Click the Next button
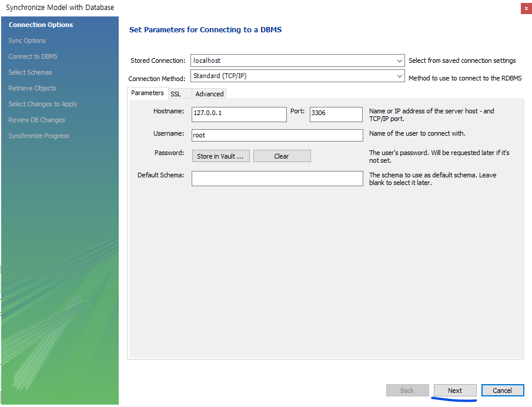Viewport: 532px width, 407px height. click(455, 391)
